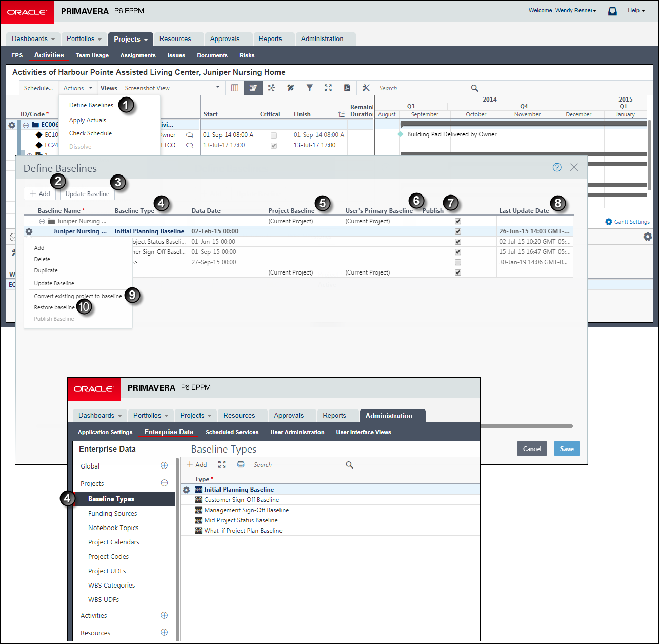
Task: Open the customize view wrench icon
Action: [366, 88]
